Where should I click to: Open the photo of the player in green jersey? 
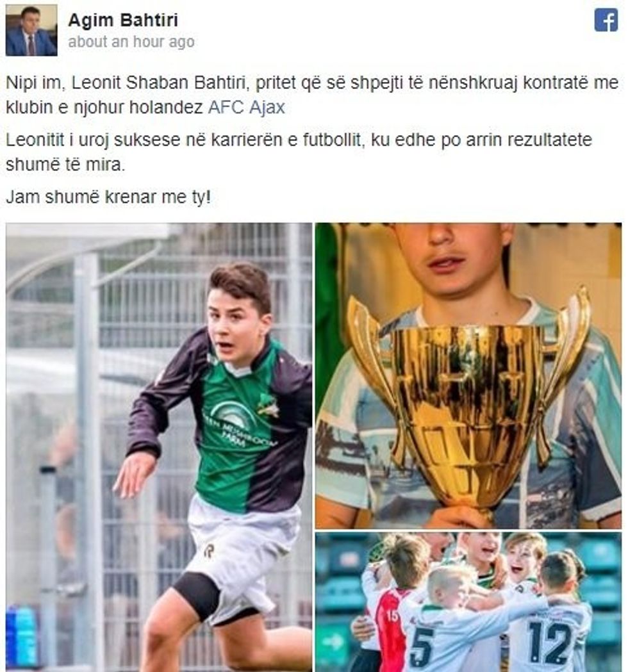[x=159, y=447]
